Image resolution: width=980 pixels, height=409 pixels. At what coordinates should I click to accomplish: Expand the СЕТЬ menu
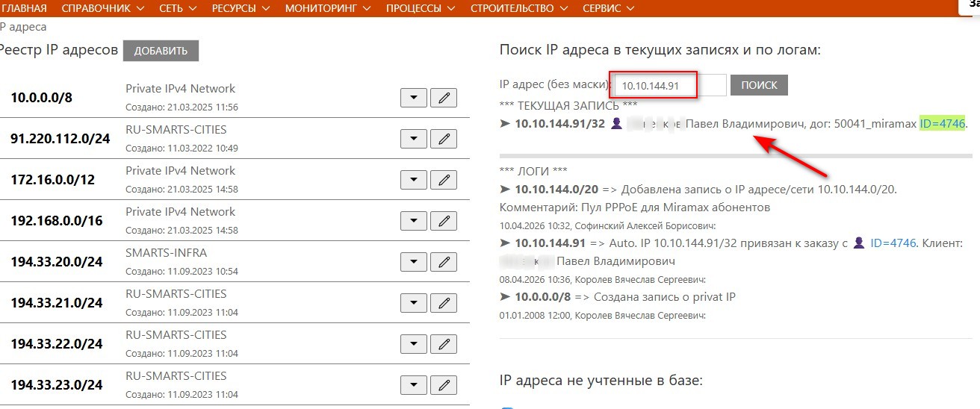(178, 8)
